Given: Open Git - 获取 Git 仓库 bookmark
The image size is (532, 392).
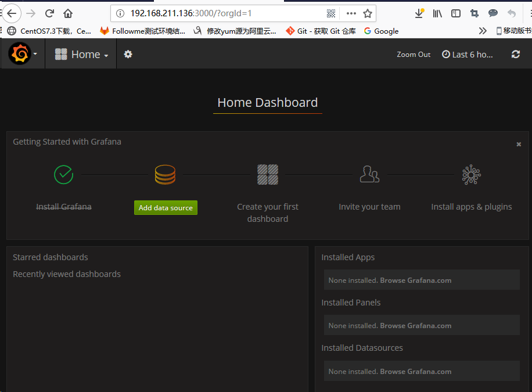Looking at the screenshot, I should (x=321, y=31).
